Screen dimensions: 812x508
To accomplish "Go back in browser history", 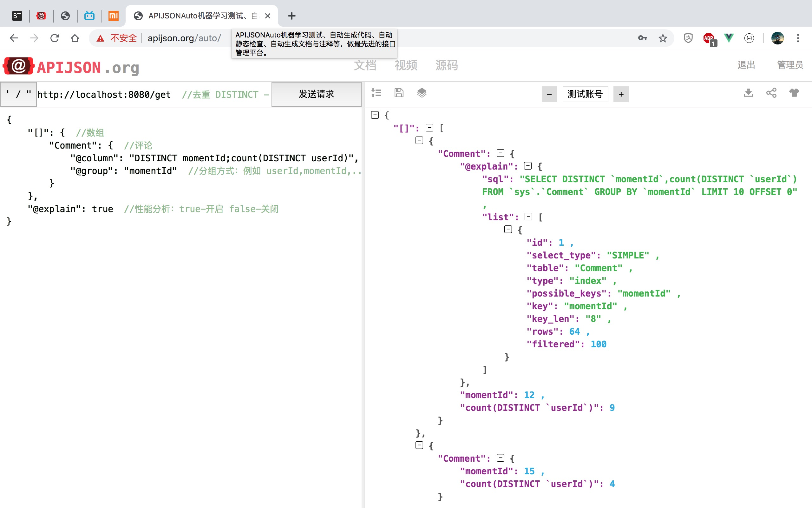I will pos(14,38).
